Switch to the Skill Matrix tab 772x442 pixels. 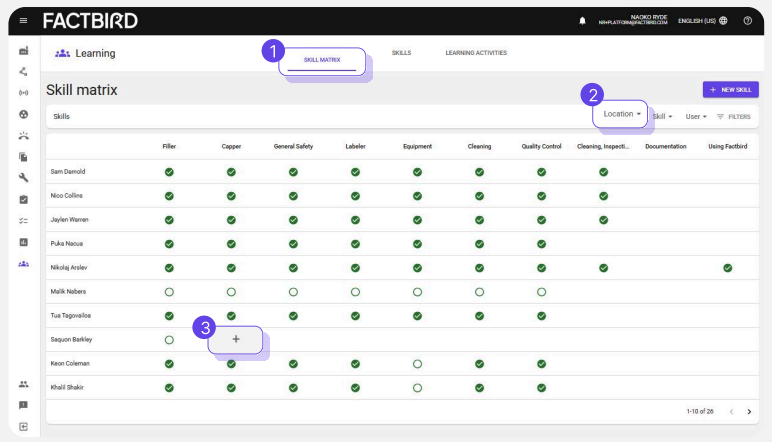click(x=322, y=60)
